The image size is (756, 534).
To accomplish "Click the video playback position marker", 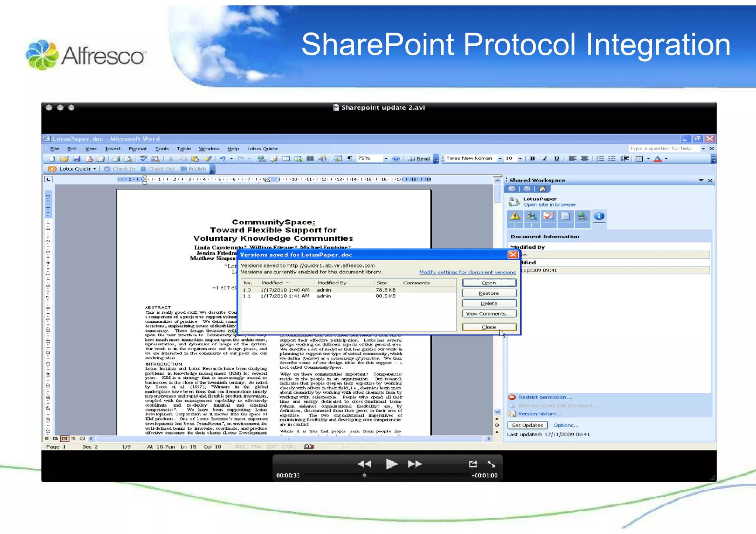I will tap(364, 475).
